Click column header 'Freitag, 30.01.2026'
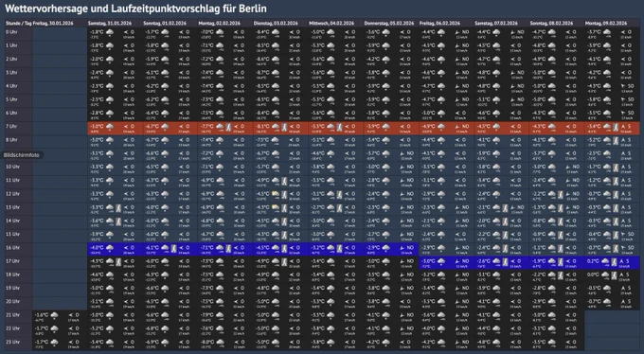644x354 pixels. 53,24
